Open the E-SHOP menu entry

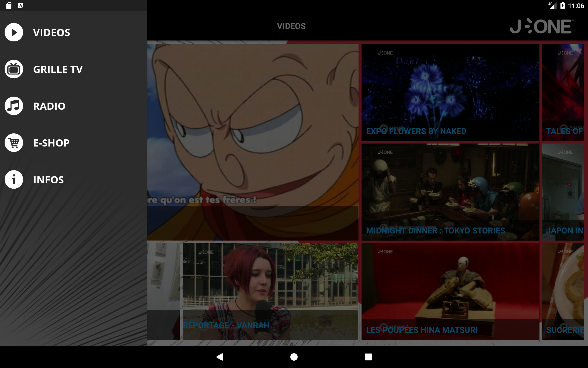coord(73,143)
